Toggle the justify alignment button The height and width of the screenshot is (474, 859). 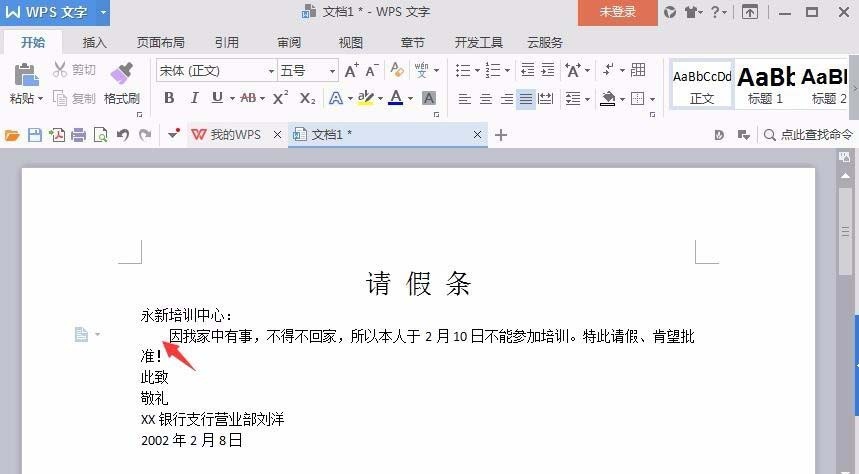point(525,99)
